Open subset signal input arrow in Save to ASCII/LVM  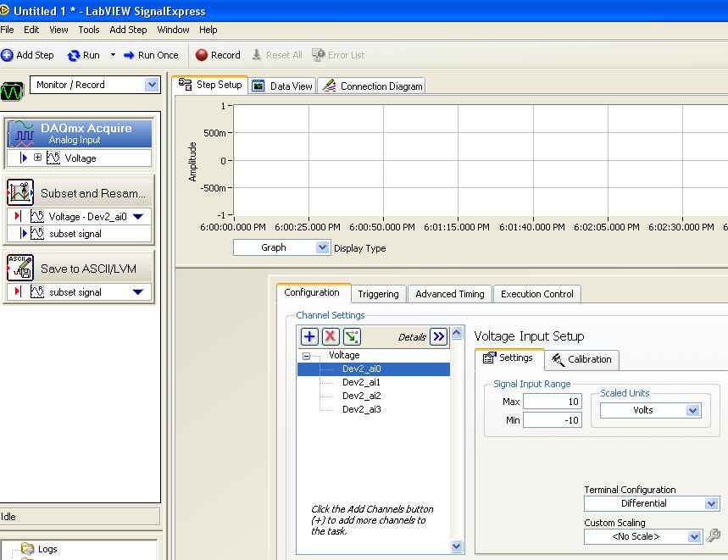pos(138,291)
